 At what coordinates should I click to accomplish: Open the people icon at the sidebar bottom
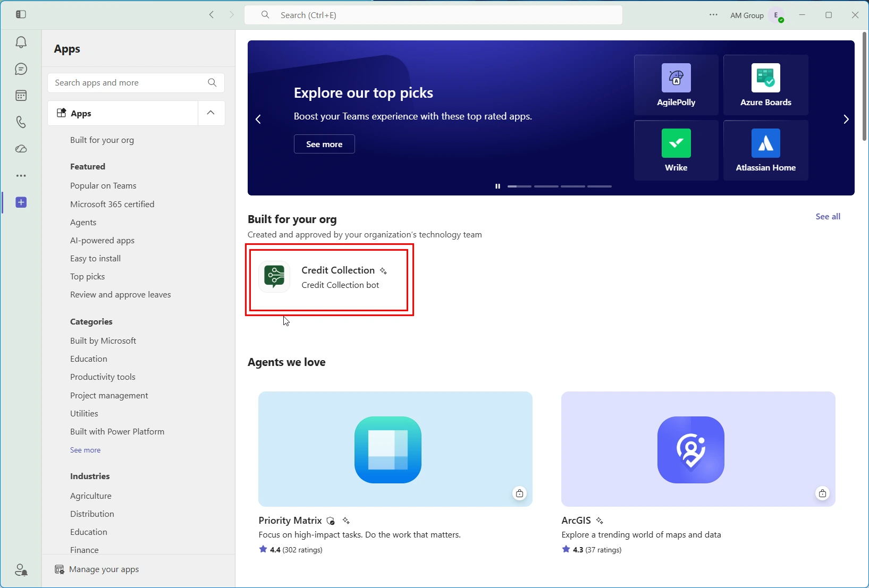21,570
